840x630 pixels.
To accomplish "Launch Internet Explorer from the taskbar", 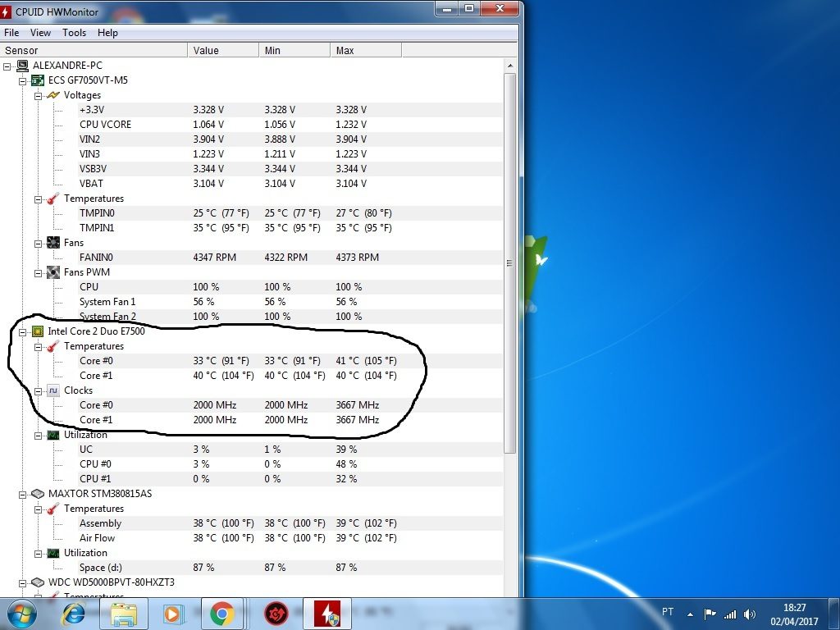I will (x=73, y=614).
